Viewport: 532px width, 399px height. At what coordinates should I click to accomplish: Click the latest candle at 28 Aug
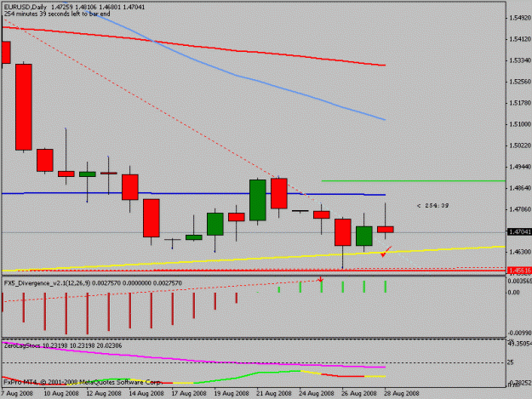point(386,229)
